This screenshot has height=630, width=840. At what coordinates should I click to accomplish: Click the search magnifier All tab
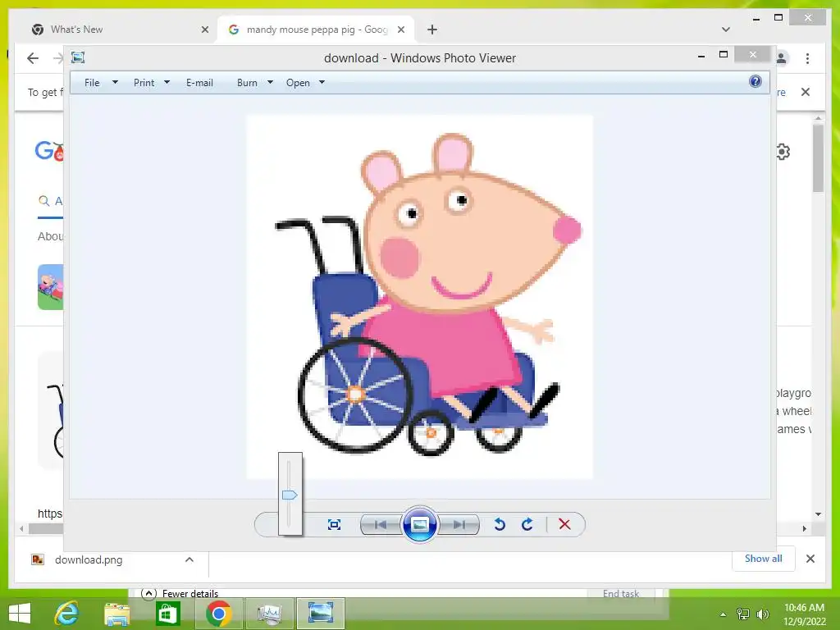pyautogui.click(x=50, y=201)
